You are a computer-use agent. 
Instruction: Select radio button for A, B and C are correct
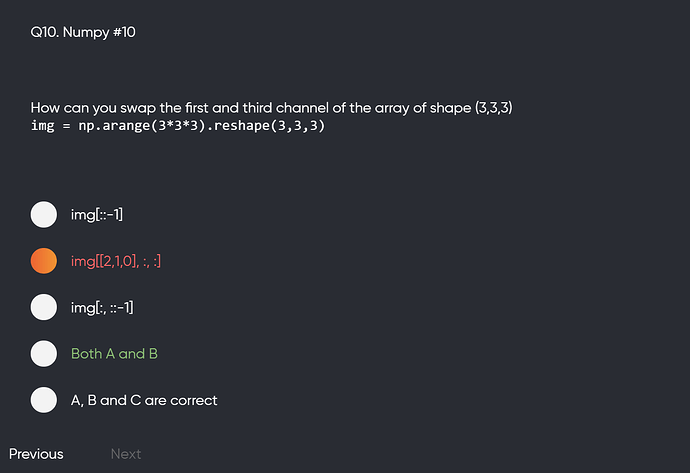coord(44,400)
